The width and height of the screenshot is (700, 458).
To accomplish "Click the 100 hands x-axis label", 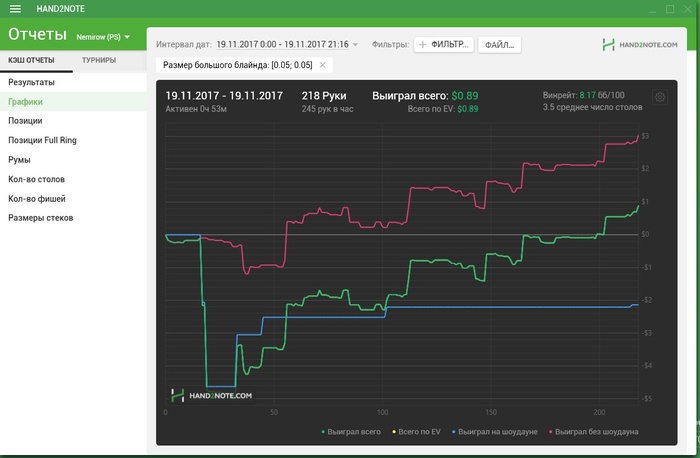I will coord(382,412).
